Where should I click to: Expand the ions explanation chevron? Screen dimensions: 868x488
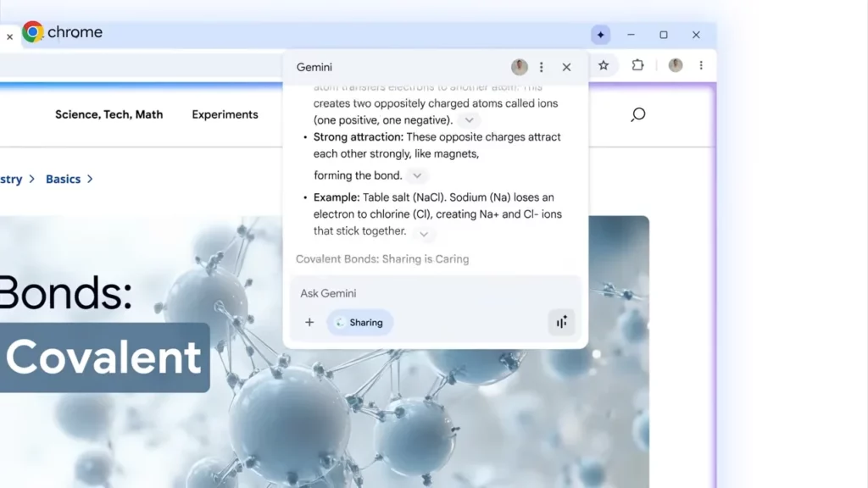[x=469, y=119]
